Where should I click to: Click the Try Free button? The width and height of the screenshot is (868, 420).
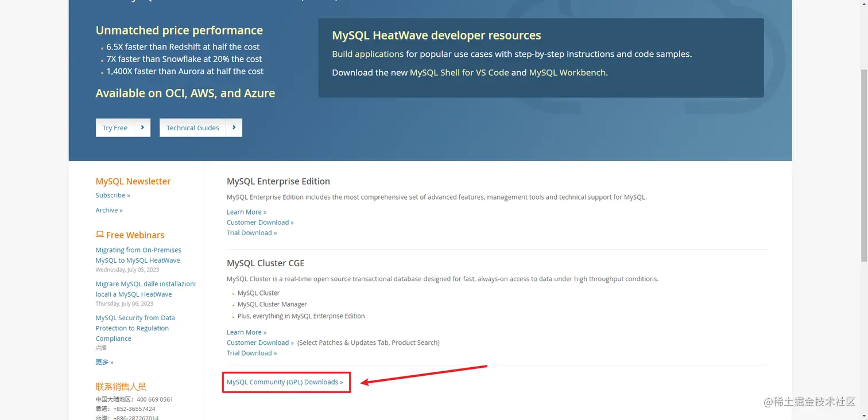click(115, 128)
